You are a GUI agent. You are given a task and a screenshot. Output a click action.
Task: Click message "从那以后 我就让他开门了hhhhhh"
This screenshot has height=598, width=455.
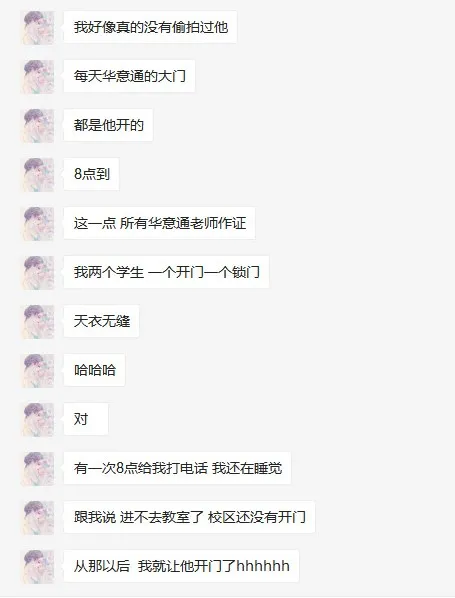[x=181, y=566]
